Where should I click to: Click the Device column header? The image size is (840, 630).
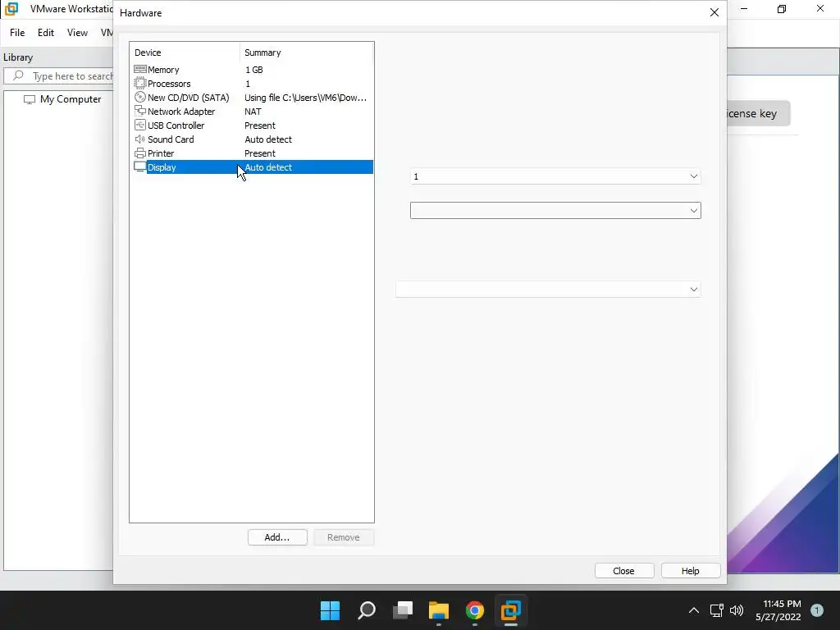[x=185, y=52]
